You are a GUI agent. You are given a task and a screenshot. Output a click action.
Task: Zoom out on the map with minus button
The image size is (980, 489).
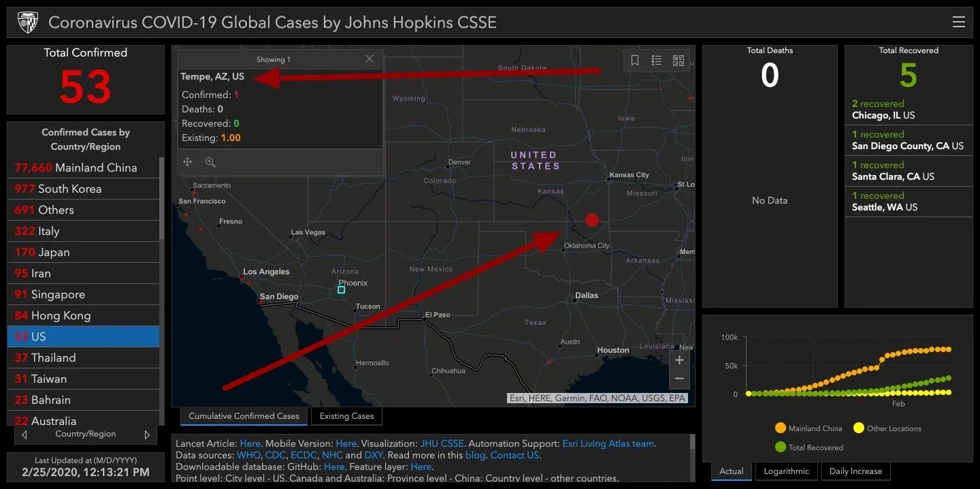tap(679, 379)
